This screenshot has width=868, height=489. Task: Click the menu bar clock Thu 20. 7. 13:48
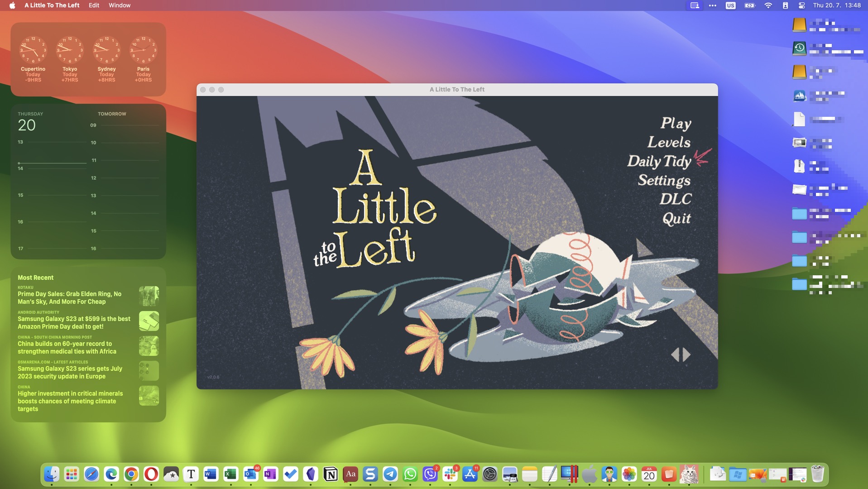click(x=837, y=5)
